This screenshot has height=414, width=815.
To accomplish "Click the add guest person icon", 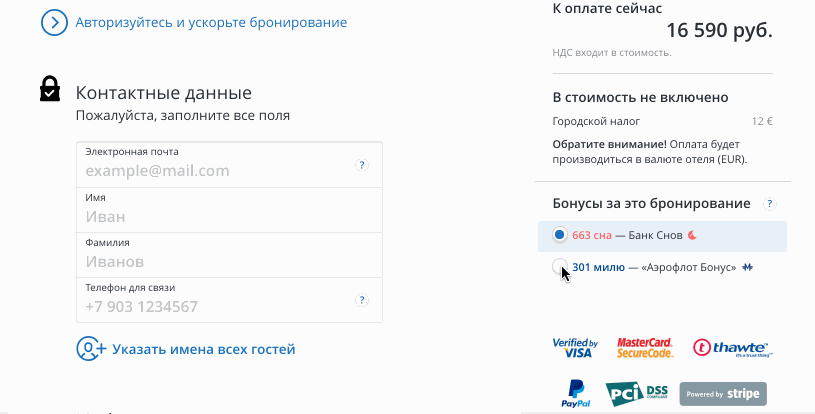I will pos(90,349).
